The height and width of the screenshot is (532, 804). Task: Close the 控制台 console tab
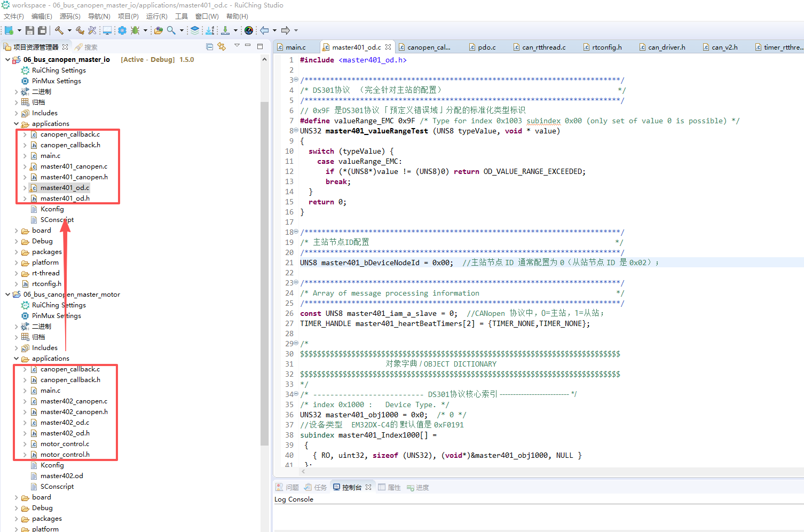(368, 487)
